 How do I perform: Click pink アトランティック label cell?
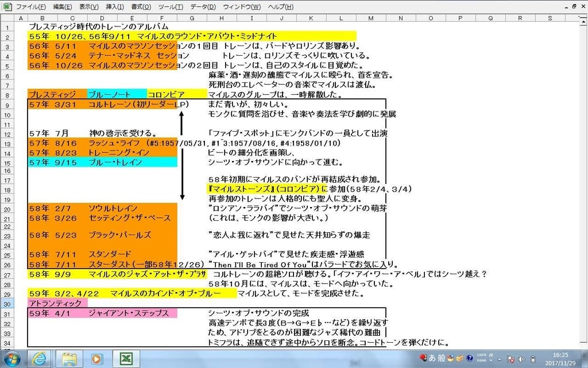click(57, 302)
